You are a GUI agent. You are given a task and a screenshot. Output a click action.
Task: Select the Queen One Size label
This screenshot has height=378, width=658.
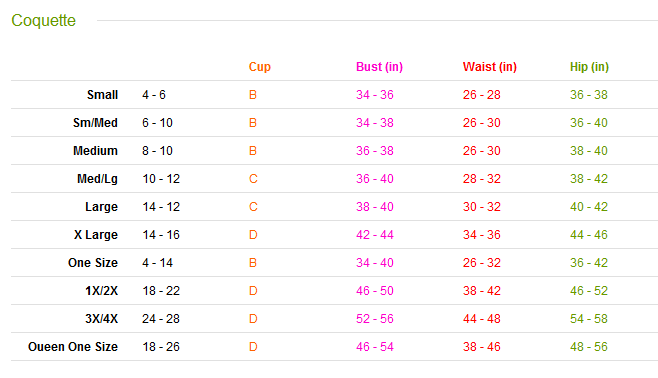point(73,347)
